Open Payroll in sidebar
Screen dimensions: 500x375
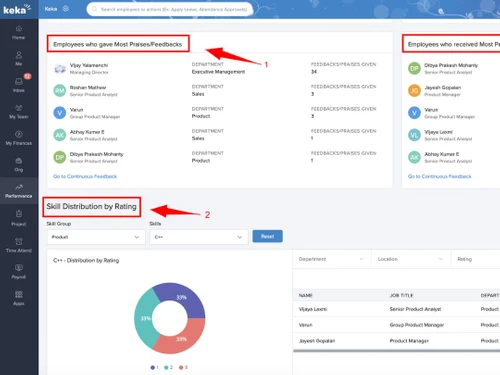pyautogui.click(x=19, y=271)
